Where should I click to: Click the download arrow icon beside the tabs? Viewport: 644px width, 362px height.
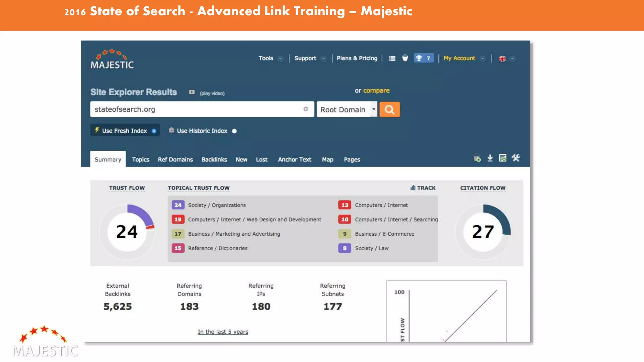490,158
